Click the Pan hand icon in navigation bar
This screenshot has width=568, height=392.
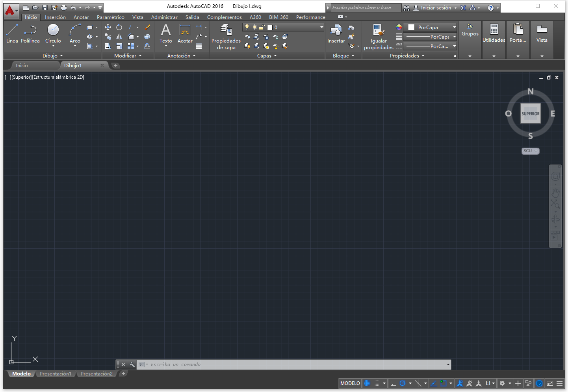pos(555,192)
